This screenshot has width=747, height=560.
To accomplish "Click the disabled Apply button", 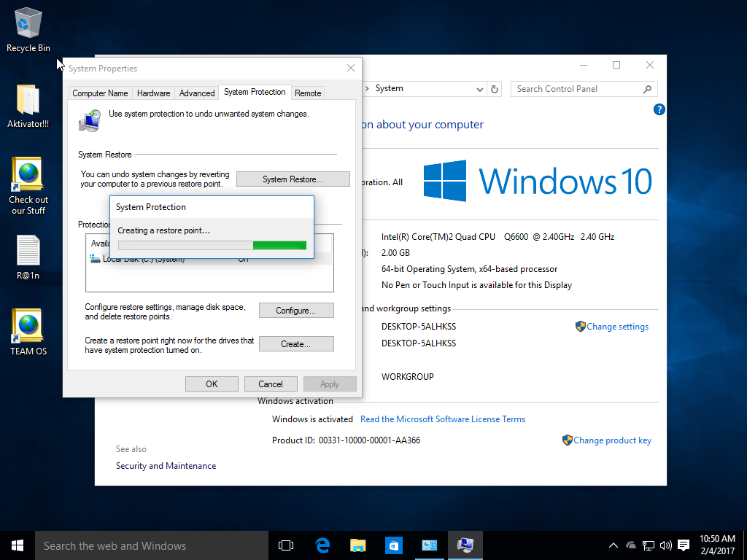I will [330, 384].
